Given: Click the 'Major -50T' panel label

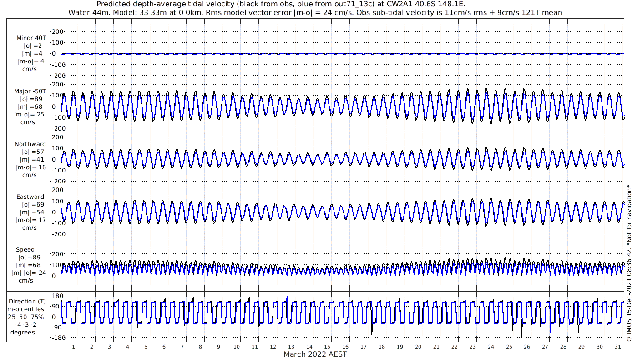Looking at the screenshot, I should 30,91.
